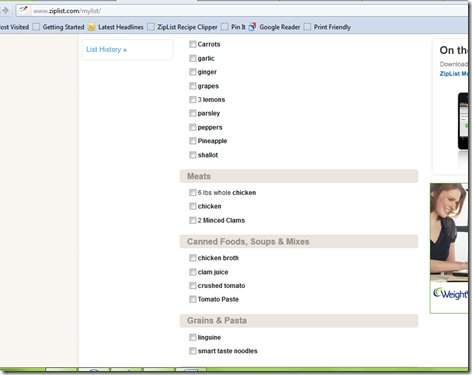Image resolution: width=472 pixels, height=375 pixels.
Task: Click the Grains & Pasta header
Action: [299, 321]
